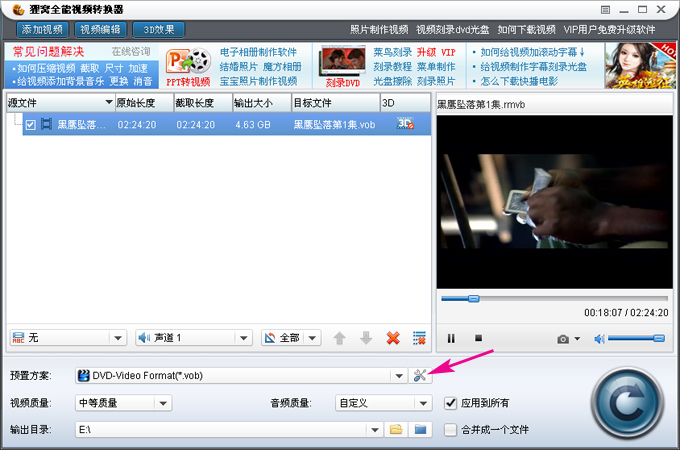Click 给视频添加背景音乐 link
680x450 pixels.
point(61,82)
